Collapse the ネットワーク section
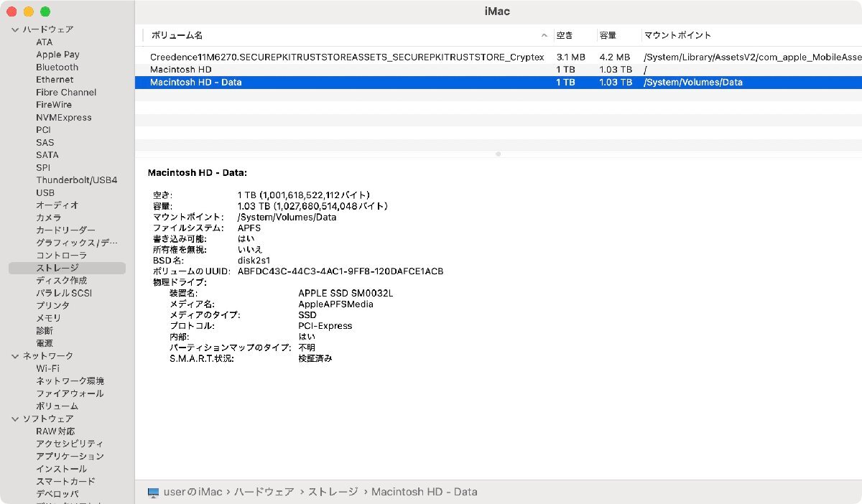This screenshot has height=504, width=862. 15,355
